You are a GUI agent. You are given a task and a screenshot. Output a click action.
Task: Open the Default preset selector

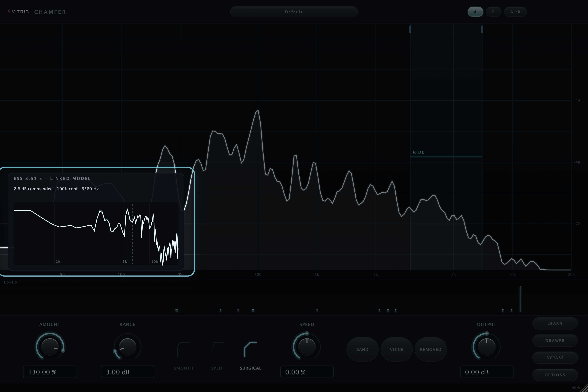pos(294,12)
